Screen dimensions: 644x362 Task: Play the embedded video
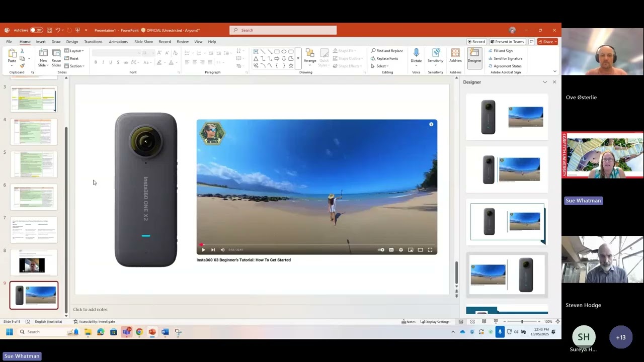point(203,250)
